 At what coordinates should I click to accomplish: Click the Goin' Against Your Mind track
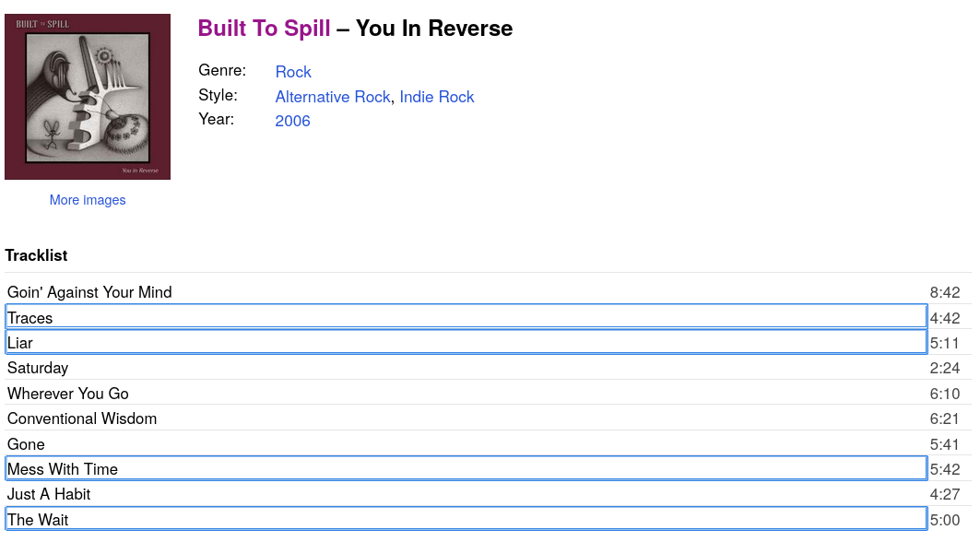89,292
